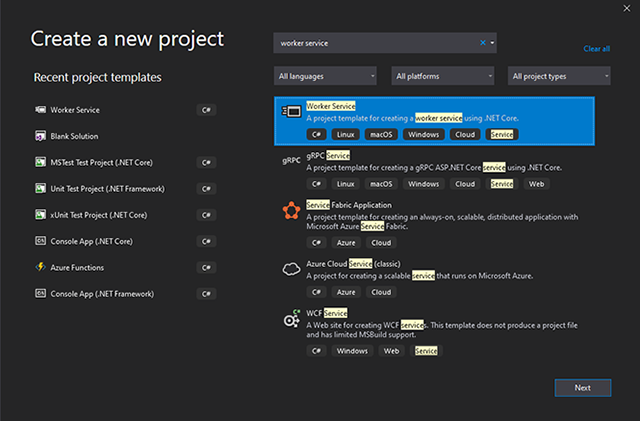Click the Unit Test Project (.NET Framework) icon
Image resolution: width=640 pixels, height=421 pixels.
coord(40,188)
